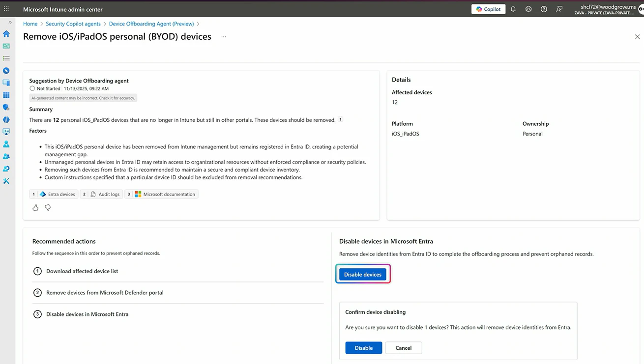Click the Microsoft Intune admin center title
The height and width of the screenshot is (364, 644).
63,9
